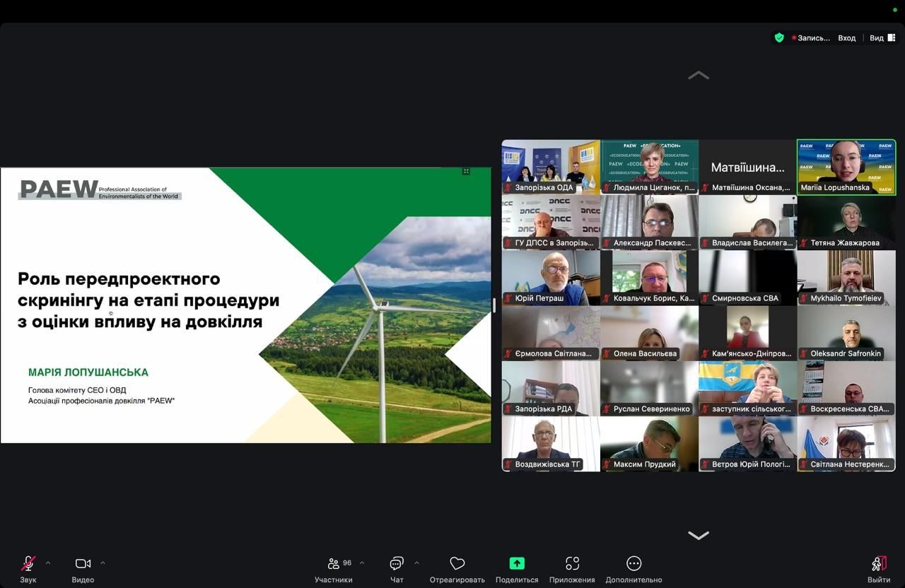The image size is (905, 588).
Task: Open the Приложения apps icon
Action: [572, 564]
